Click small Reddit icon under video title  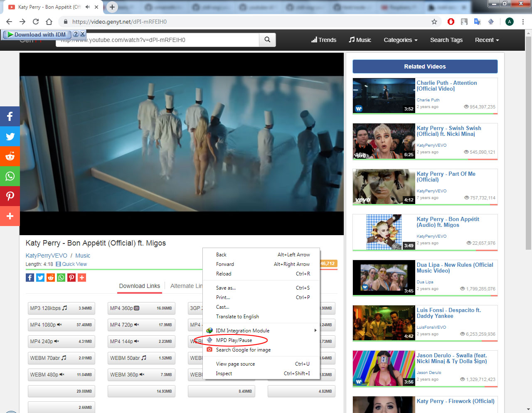(x=51, y=278)
